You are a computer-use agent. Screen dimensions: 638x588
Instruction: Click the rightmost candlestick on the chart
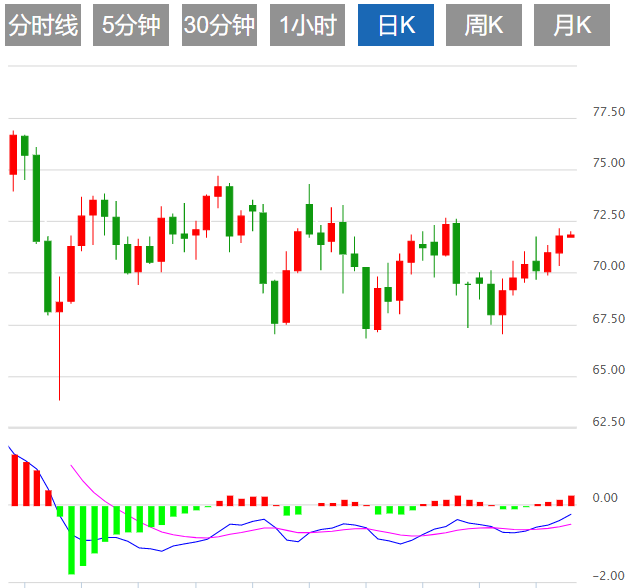pos(571,236)
